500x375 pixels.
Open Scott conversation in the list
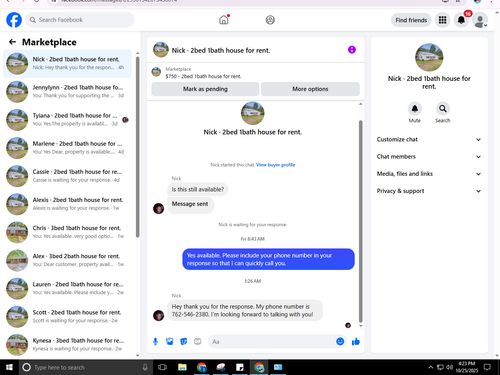point(67,316)
